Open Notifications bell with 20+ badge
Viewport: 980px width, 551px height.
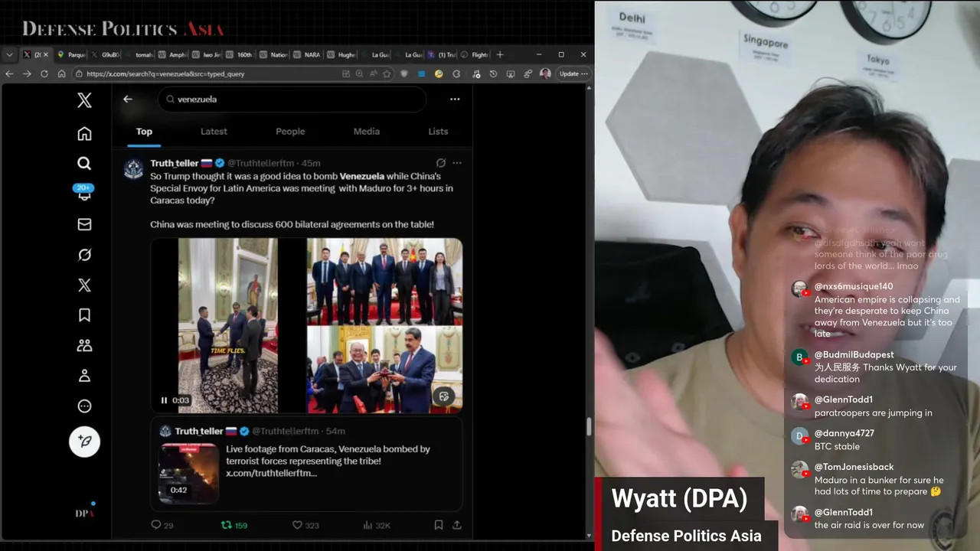(84, 193)
